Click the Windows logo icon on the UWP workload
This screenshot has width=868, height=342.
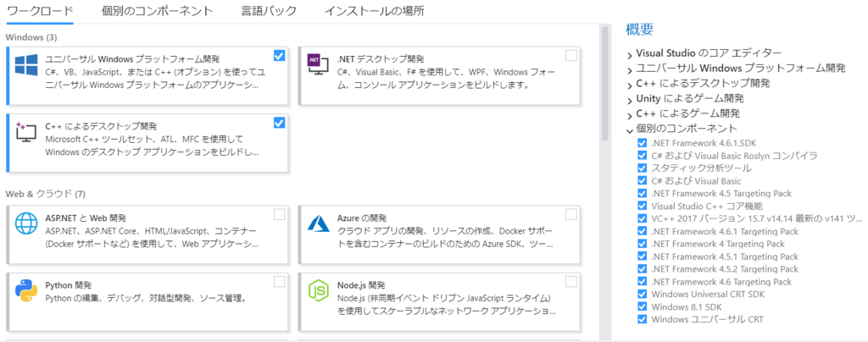pos(26,65)
